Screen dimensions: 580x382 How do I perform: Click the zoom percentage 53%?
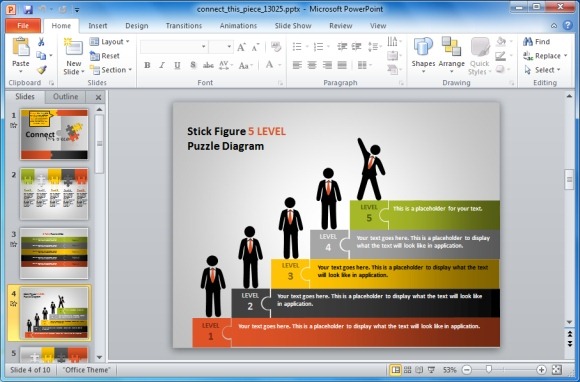click(449, 369)
